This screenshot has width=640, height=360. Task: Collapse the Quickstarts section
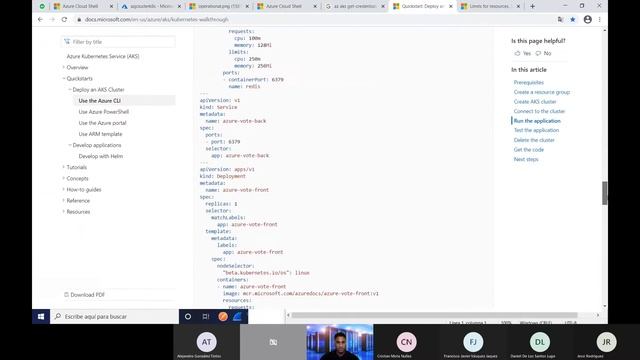64,78
